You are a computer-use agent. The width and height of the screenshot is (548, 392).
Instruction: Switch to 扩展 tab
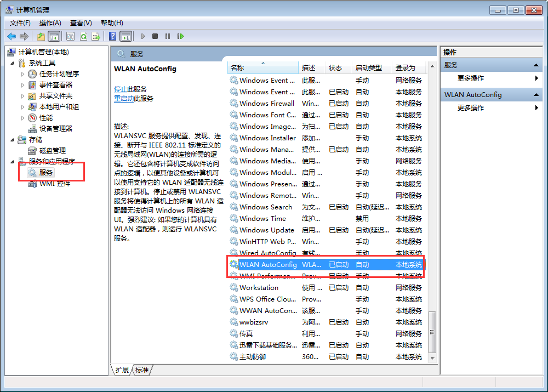click(x=122, y=370)
